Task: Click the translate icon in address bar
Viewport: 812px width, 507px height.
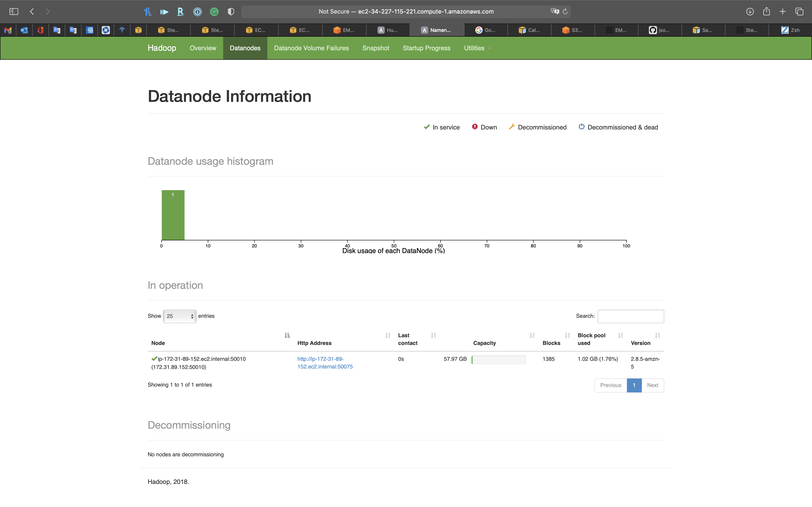Action: 555,11
